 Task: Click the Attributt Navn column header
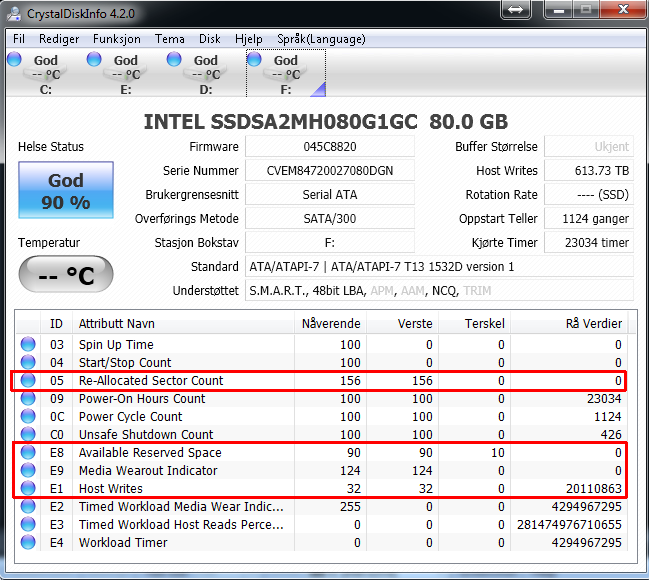(x=183, y=323)
